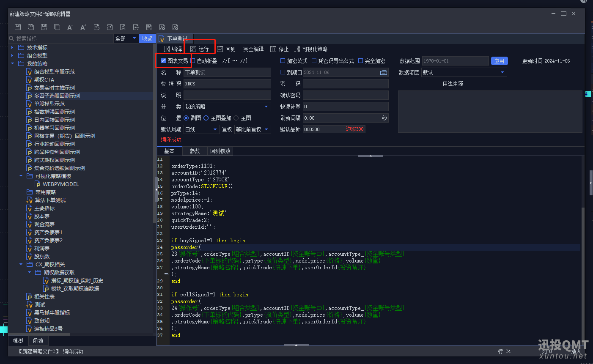Screen dimensions: 593x364
Task: Open the 数据精度 默认 dropdown
Action: pyautogui.click(x=464, y=72)
